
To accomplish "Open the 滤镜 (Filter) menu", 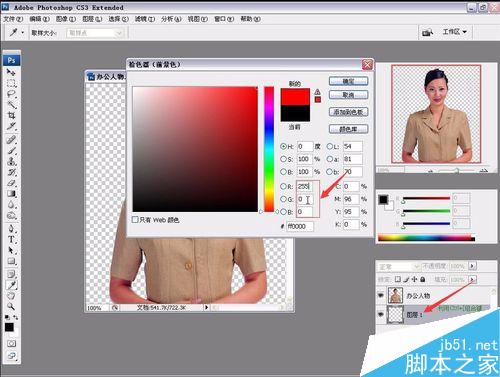I will 145,19.
